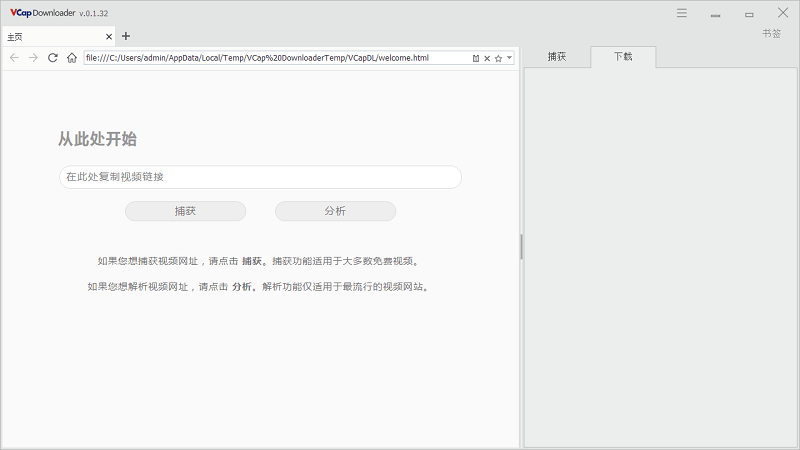Image resolution: width=800 pixels, height=450 pixels.
Task: Switch to the 下载 panel tab
Action: coord(623,57)
